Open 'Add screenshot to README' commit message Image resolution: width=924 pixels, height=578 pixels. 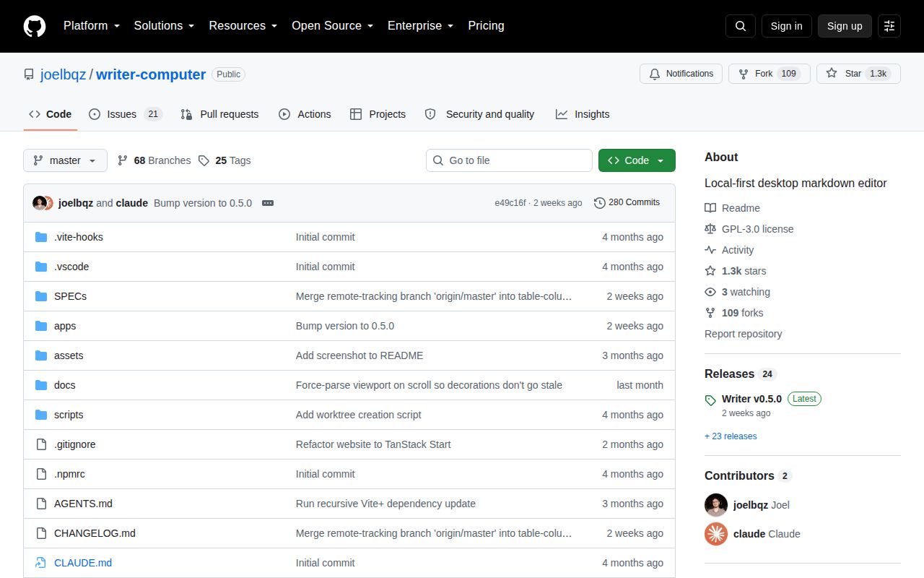tap(359, 355)
